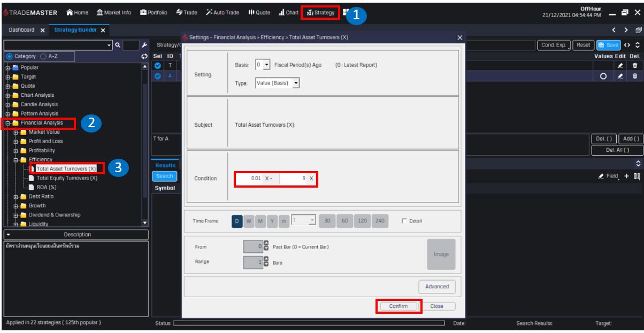Viewport: 644px width, 333px height.
Task: Click the wrench settings icon
Action: (x=144, y=45)
